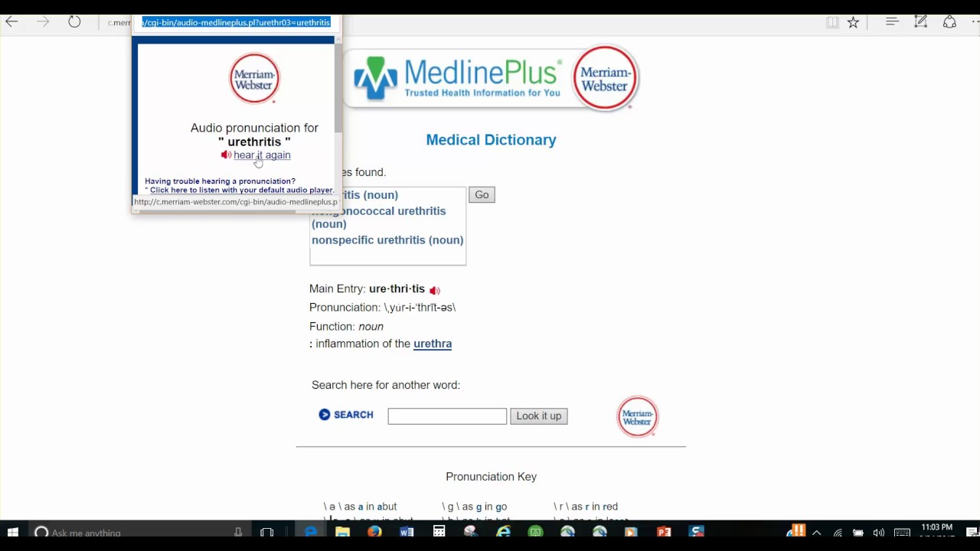Image resolution: width=980 pixels, height=551 pixels.
Task: Go back using the browser back arrow
Action: point(11,21)
